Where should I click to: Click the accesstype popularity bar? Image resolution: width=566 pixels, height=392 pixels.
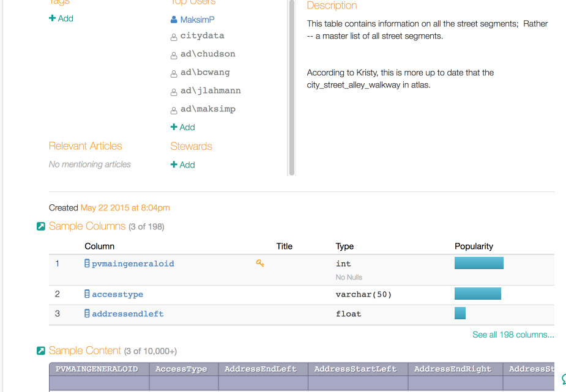click(x=477, y=294)
